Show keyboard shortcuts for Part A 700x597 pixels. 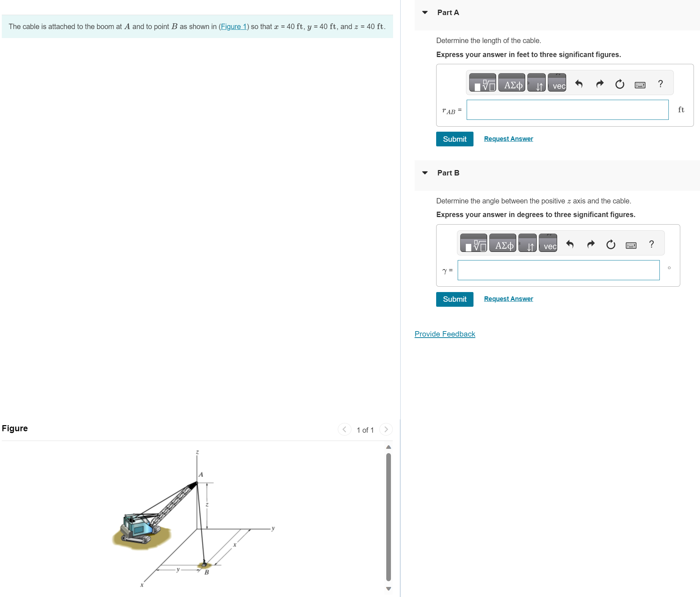pos(640,85)
